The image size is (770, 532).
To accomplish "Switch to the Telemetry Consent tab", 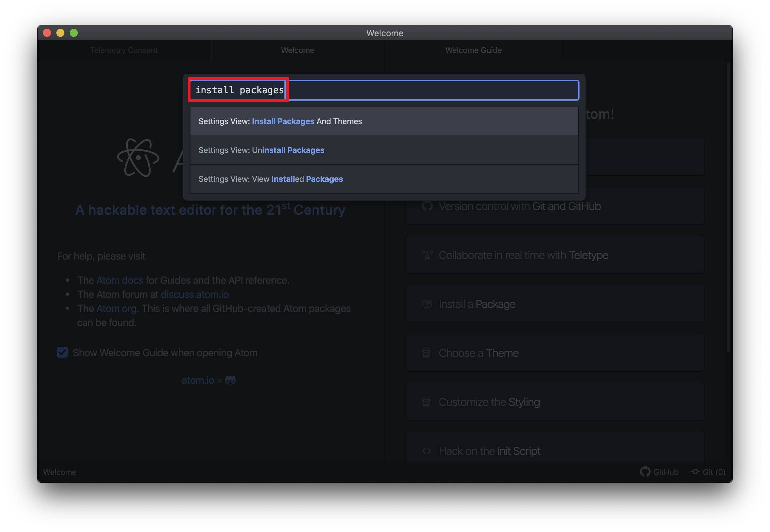I will (x=124, y=50).
